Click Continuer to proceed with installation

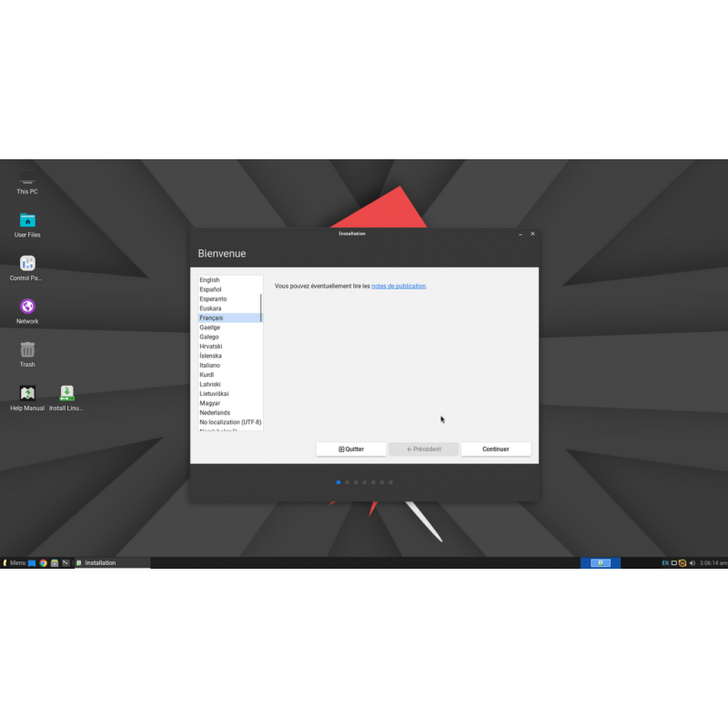tap(495, 449)
